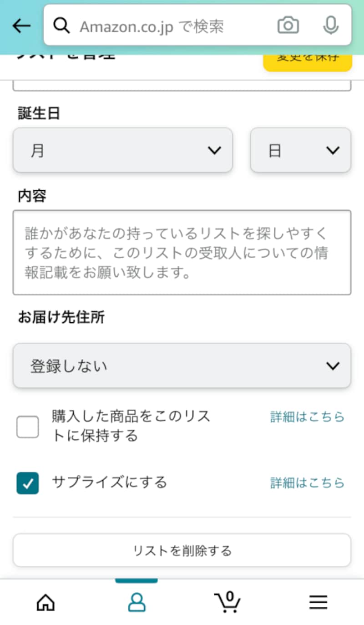
Task: Focus the Amazon.co.jp search field
Action: point(173,26)
